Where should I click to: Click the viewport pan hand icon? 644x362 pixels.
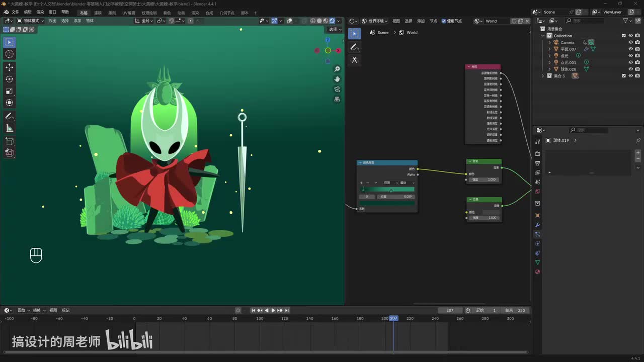[x=337, y=79]
